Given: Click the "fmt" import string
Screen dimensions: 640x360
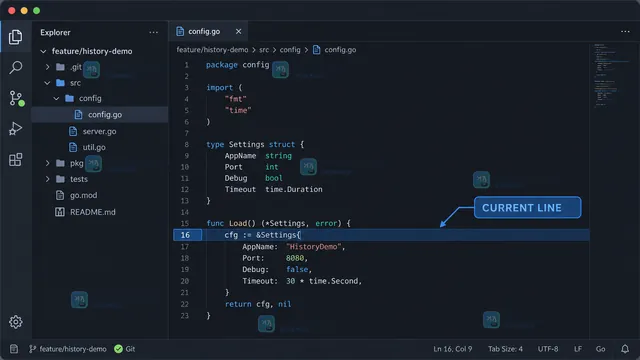Looking at the screenshot, I should click(x=236, y=99).
